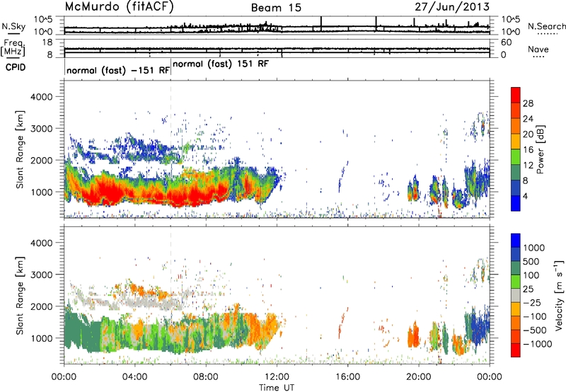Click the '12' label on Power color bar

coord(528,166)
